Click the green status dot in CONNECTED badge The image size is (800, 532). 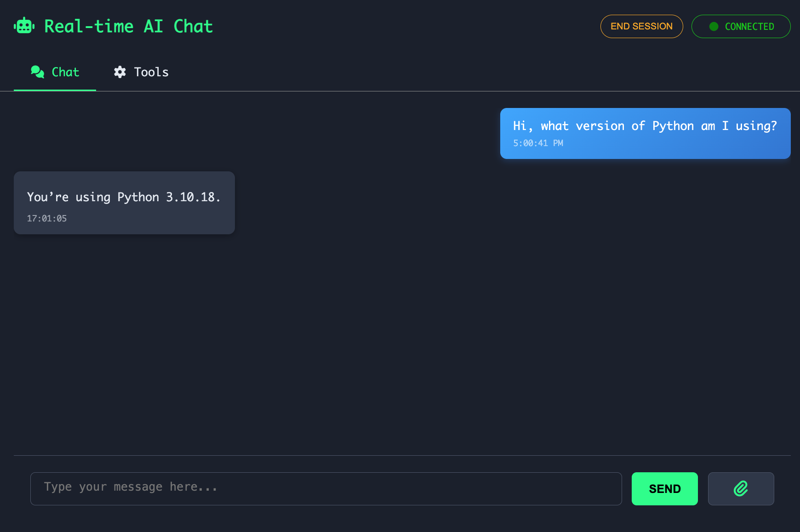coord(714,26)
